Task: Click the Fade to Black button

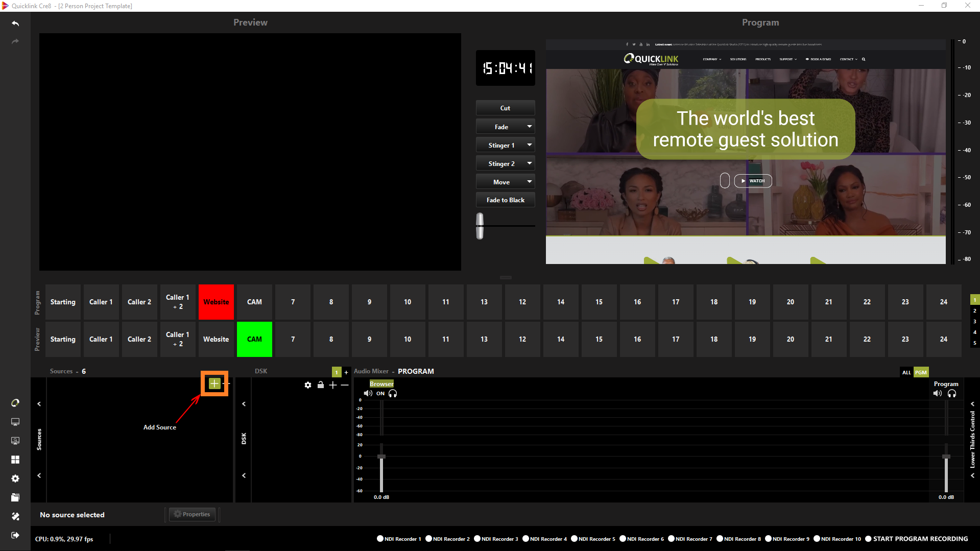Action: pos(505,200)
